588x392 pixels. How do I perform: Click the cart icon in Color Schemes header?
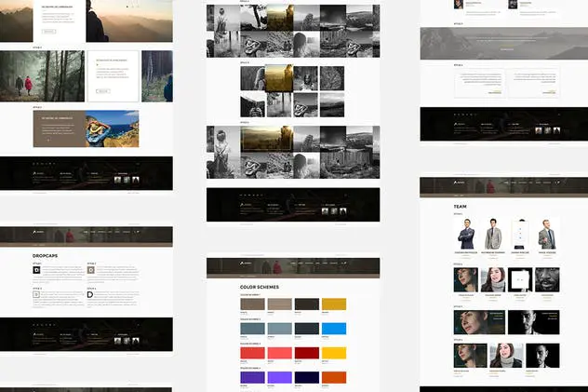pos(343,263)
